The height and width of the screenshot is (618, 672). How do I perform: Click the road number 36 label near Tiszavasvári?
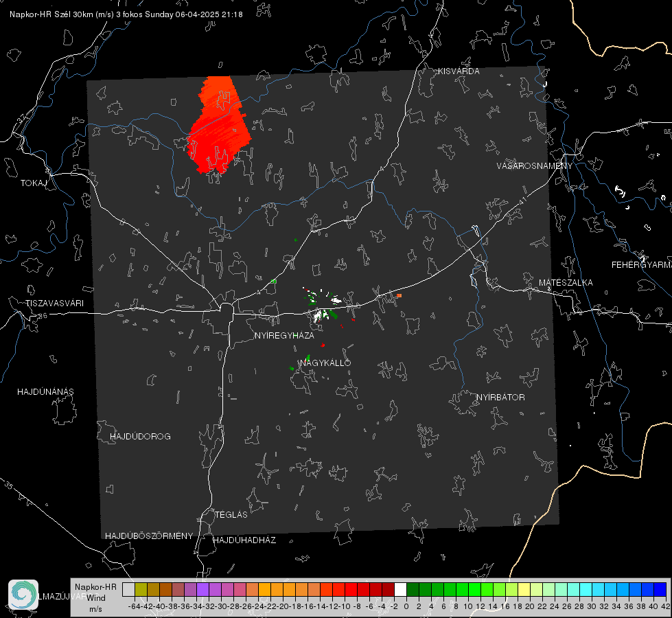click(x=43, y=316)
